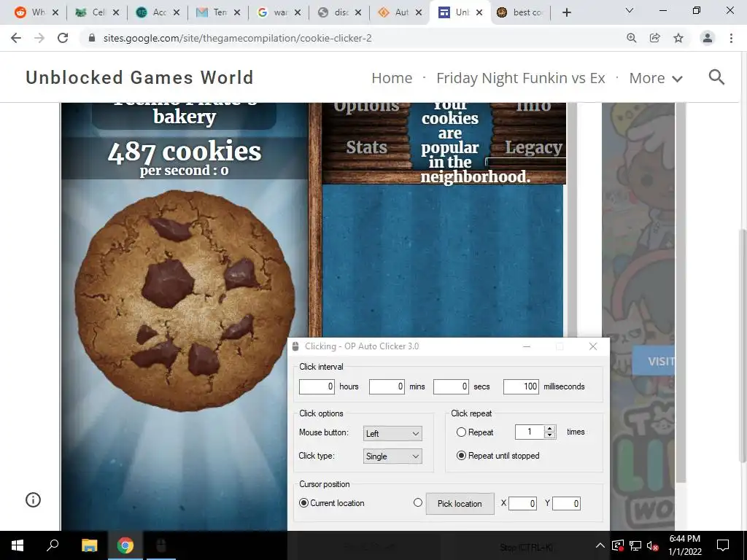Image resolution: width=747 pixels, height=560 pixels.
Task: Minimize the OP Auto Clicker window
Action: point(527,346)
